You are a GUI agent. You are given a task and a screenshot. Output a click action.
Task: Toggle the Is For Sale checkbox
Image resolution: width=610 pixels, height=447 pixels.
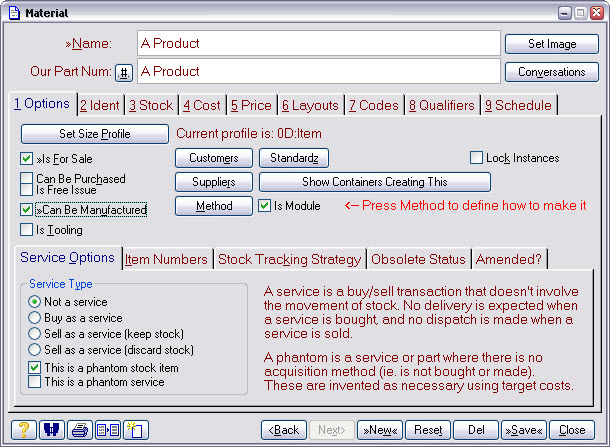pos(26,158)
